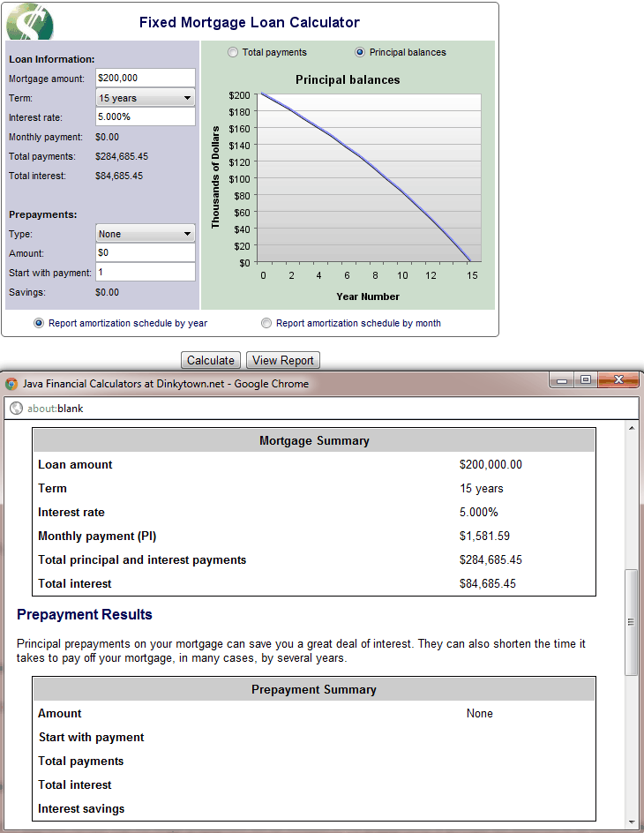Click the Interest rate field
This screenshot has width=644, height=833.
pyautogui.click(x=146, y=116)
